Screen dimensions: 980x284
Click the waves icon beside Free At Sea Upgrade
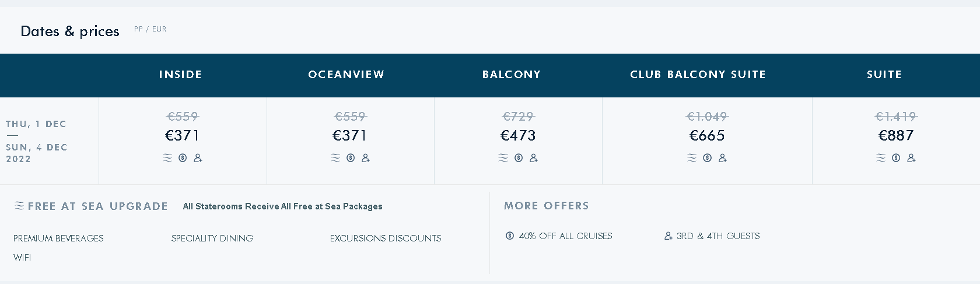coord(19,206)
